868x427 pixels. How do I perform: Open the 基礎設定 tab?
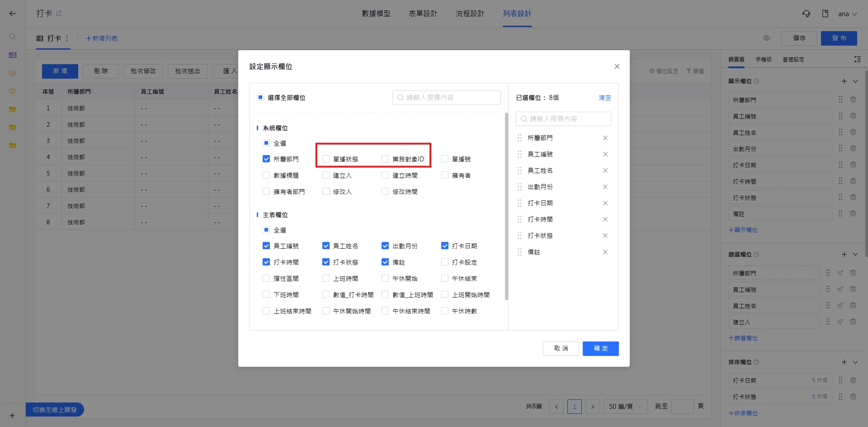pos(793,59)
